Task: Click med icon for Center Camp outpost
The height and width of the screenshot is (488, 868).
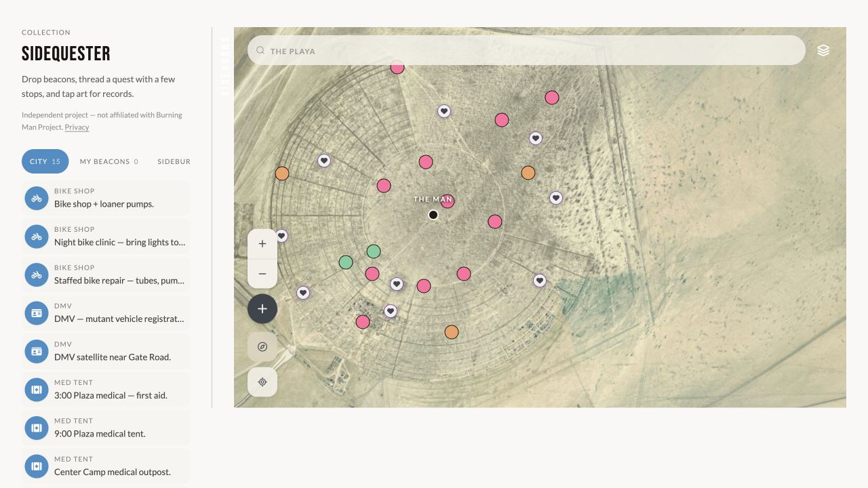Action: [37, 466]
